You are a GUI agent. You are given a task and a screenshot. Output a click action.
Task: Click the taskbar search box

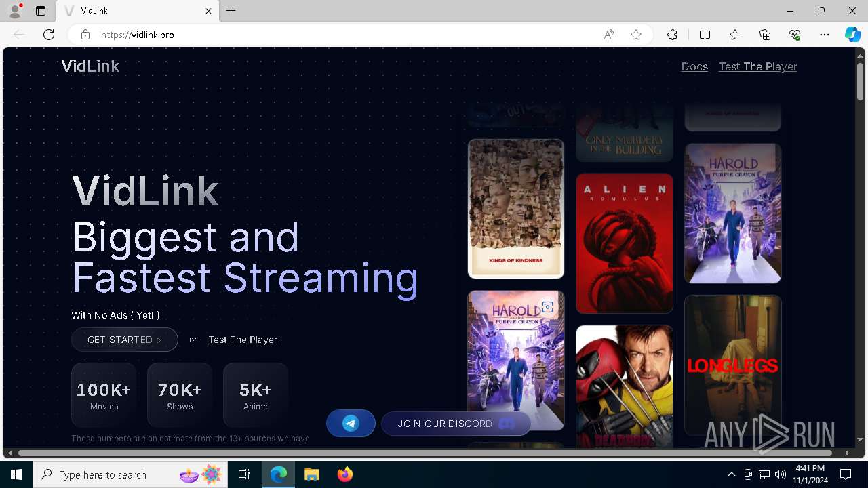(130, 474)
